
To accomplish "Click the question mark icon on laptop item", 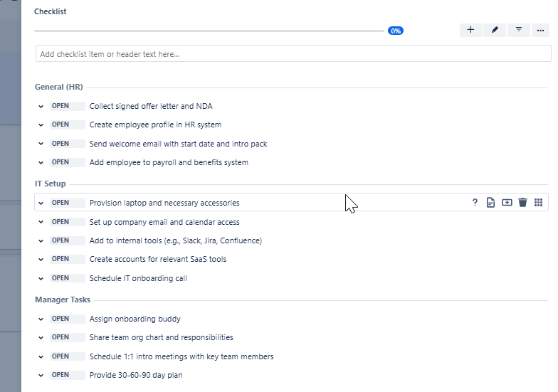I will (x=475, y=203).
